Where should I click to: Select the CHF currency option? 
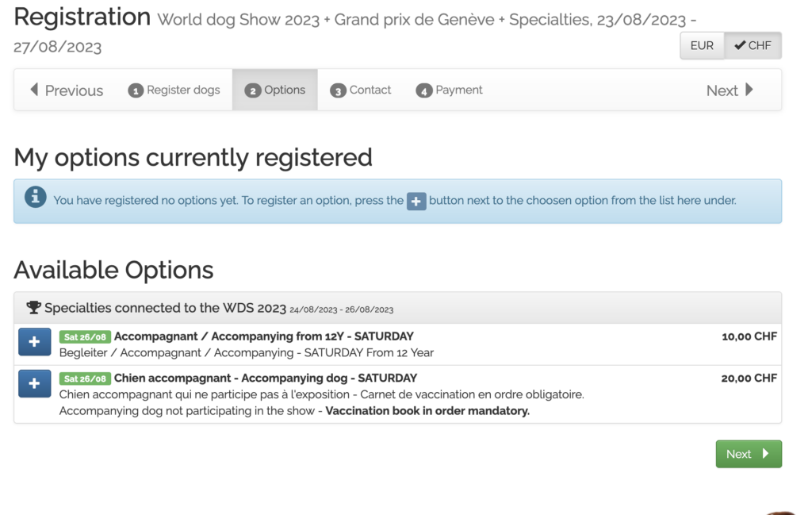point(753,46)
